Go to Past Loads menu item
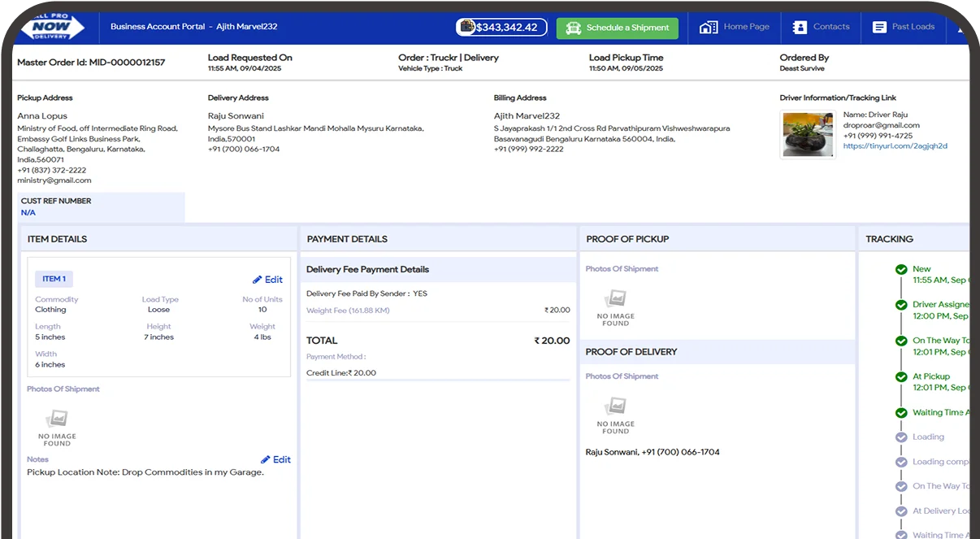This screenshot has width=980, height=539. point(913,27)
